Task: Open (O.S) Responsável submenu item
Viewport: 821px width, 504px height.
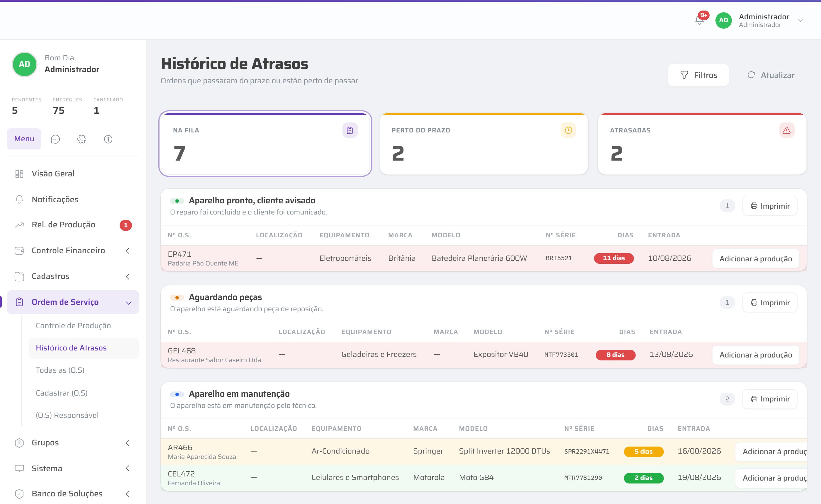Action: (67, 415)
